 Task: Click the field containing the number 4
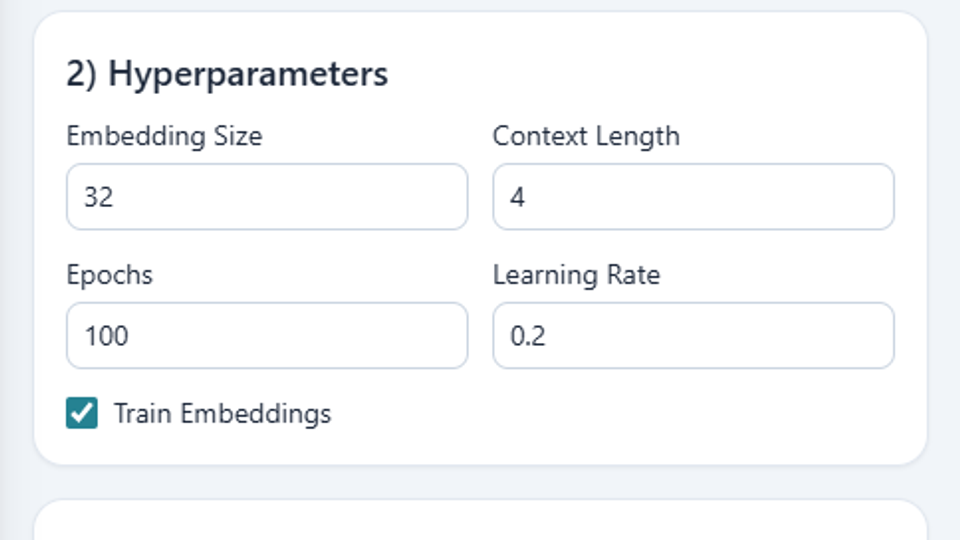(x=693, y=197)
